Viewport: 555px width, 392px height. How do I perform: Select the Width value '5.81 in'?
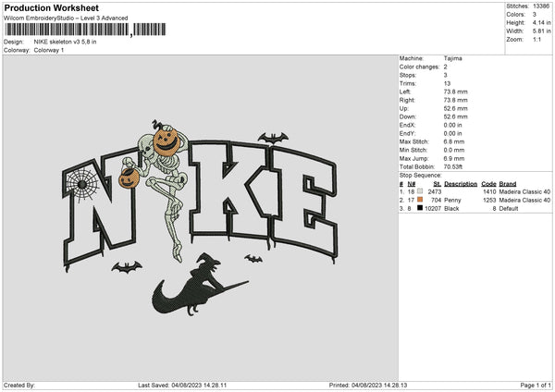click(541, 31)
